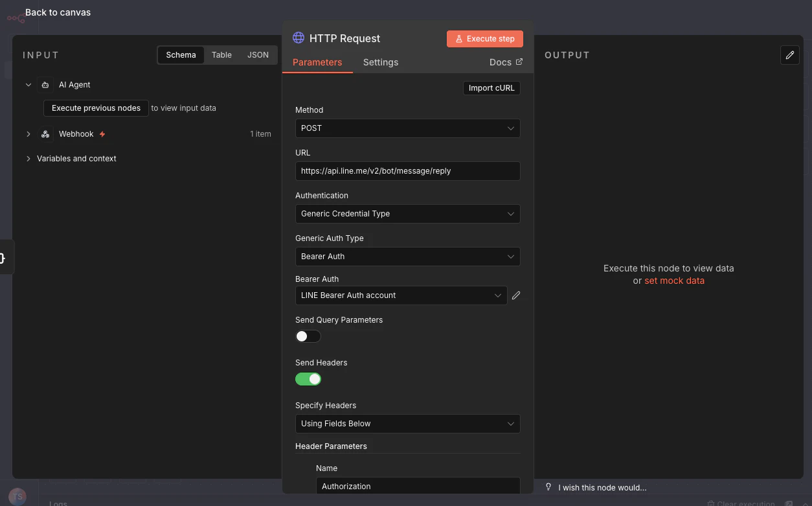Click the external link icon next to Docs
This screenshot has height=506, width=812.
click(x=519, y=62)
